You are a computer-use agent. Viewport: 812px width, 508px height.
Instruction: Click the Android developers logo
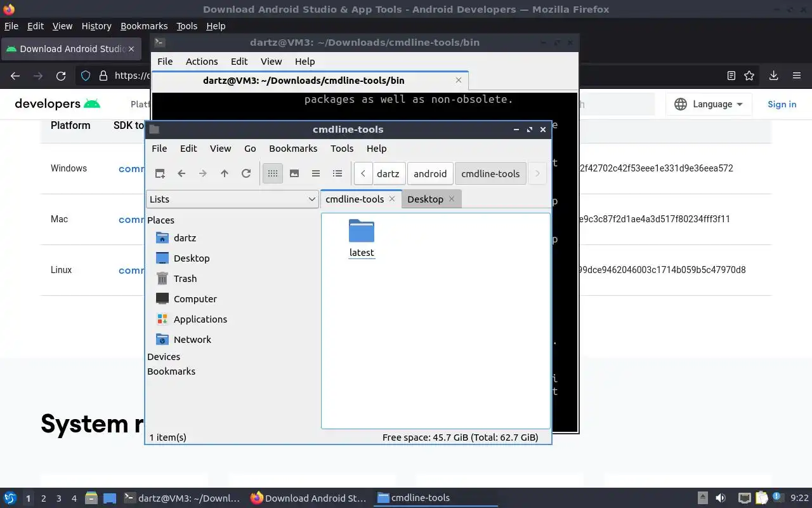pos(58,104)
